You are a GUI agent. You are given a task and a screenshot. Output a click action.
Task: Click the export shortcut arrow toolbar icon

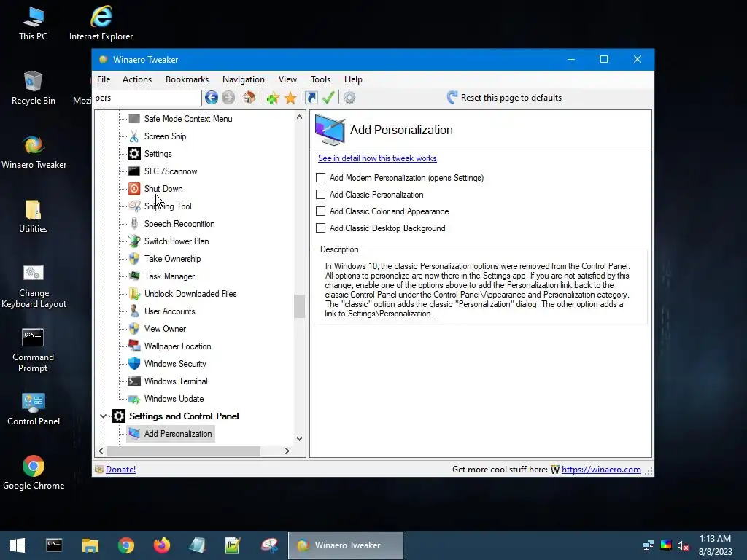(x=311, y=98)
